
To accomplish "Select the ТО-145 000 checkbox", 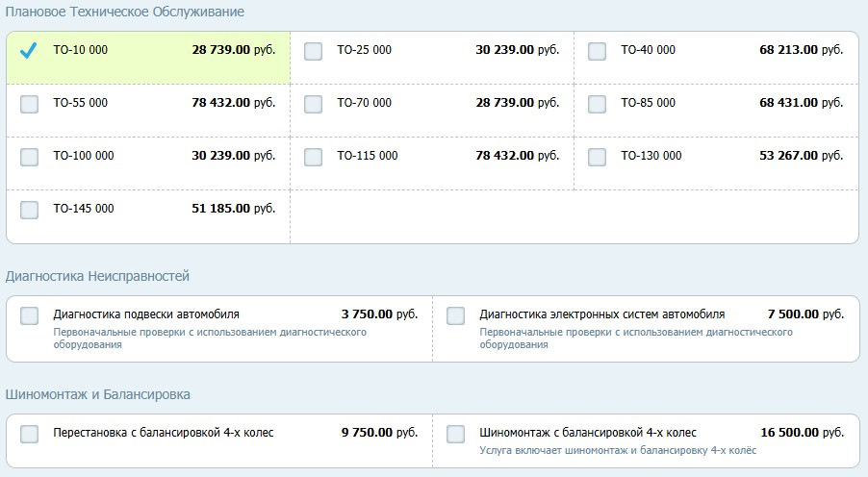I will 30,210.
